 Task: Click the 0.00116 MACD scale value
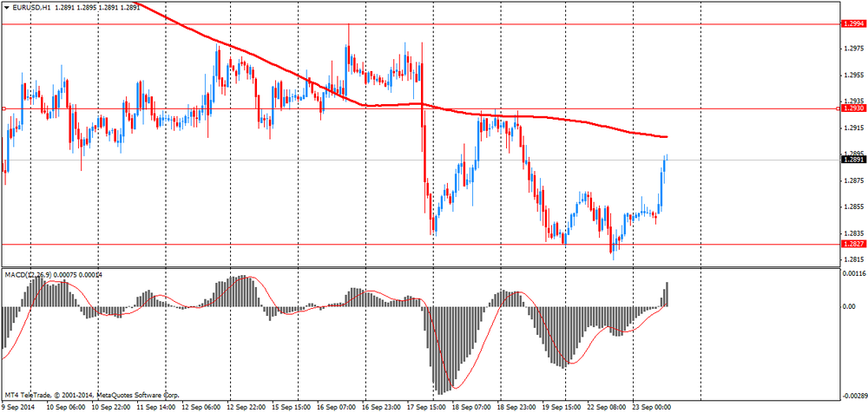click(854, 273)
